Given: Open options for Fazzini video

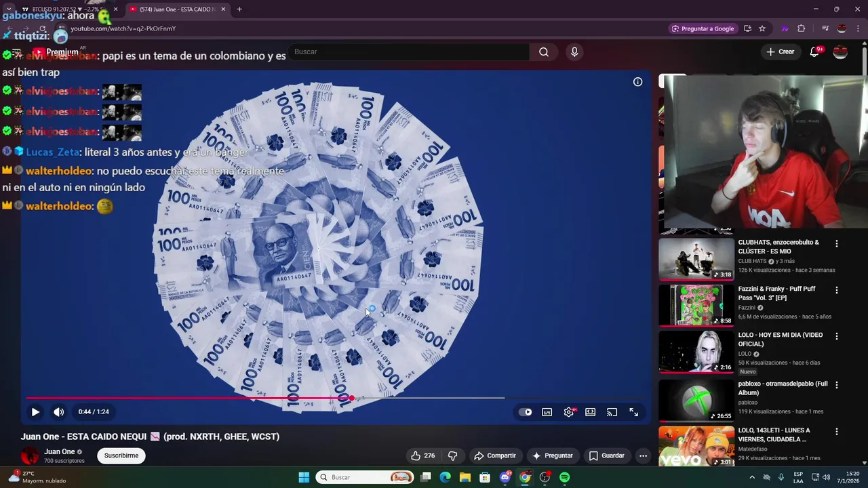Looking at the screenshot, I should click(x=837, y=290).
